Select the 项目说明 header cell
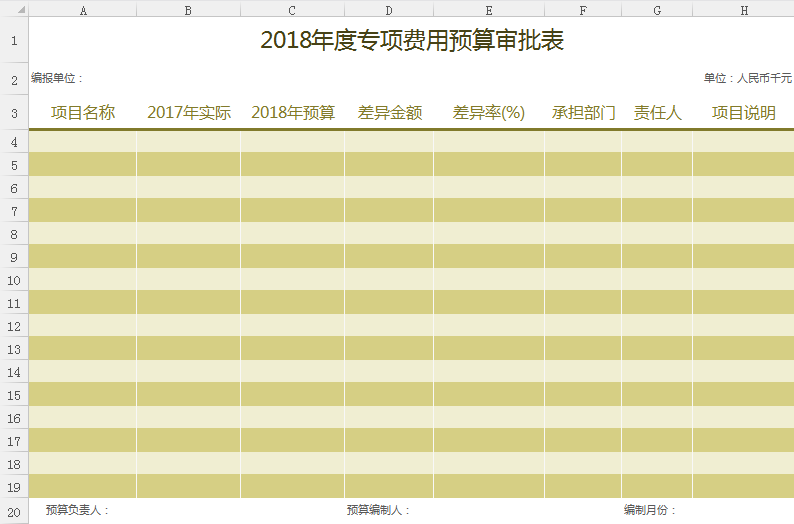This screenshot has height=524, width=794. pos(743,113)
